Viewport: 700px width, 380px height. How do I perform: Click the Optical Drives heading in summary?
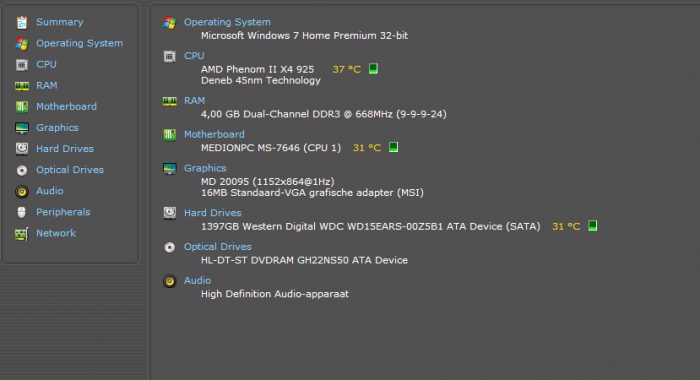click(217, 246)
